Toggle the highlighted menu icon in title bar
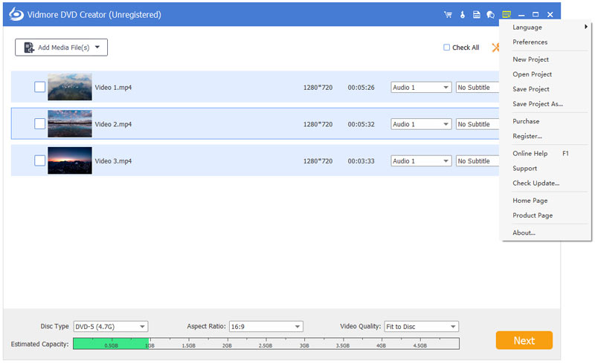The image size is (595, 364). (506, 14)
